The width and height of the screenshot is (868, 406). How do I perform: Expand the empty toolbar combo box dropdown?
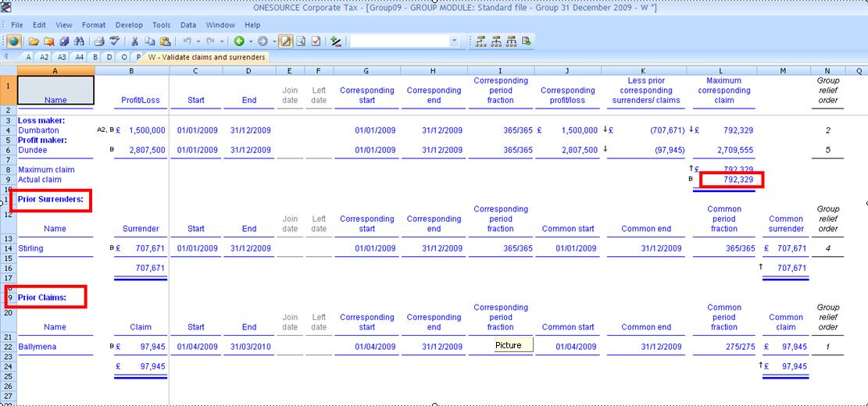(454, 41)
